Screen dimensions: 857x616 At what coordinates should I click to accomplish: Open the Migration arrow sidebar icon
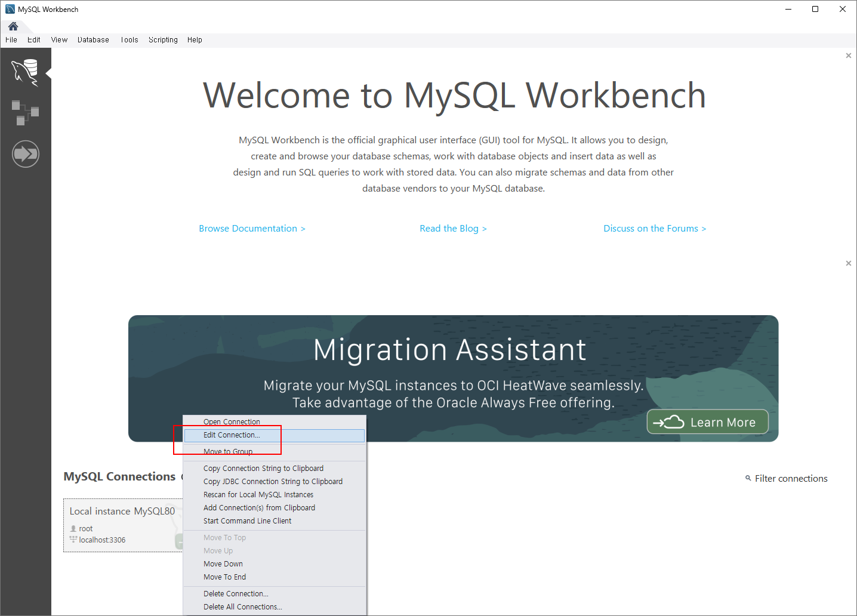(x=26, y=154)
